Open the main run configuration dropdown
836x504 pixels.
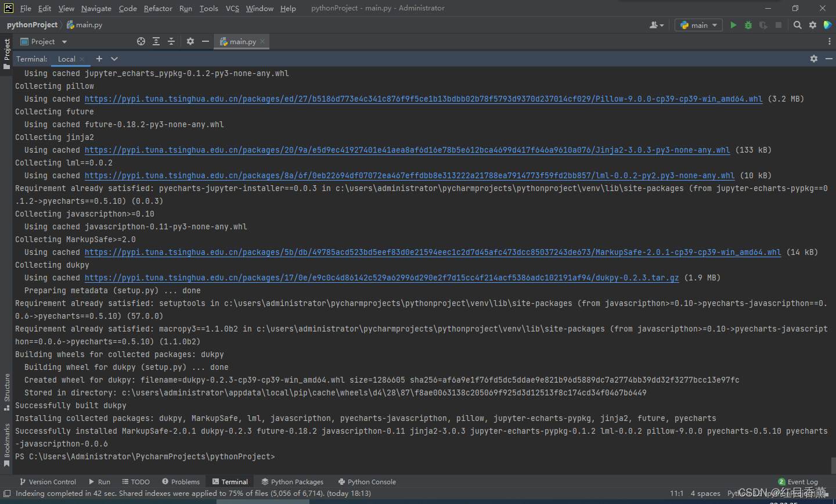tap(699, 25)
